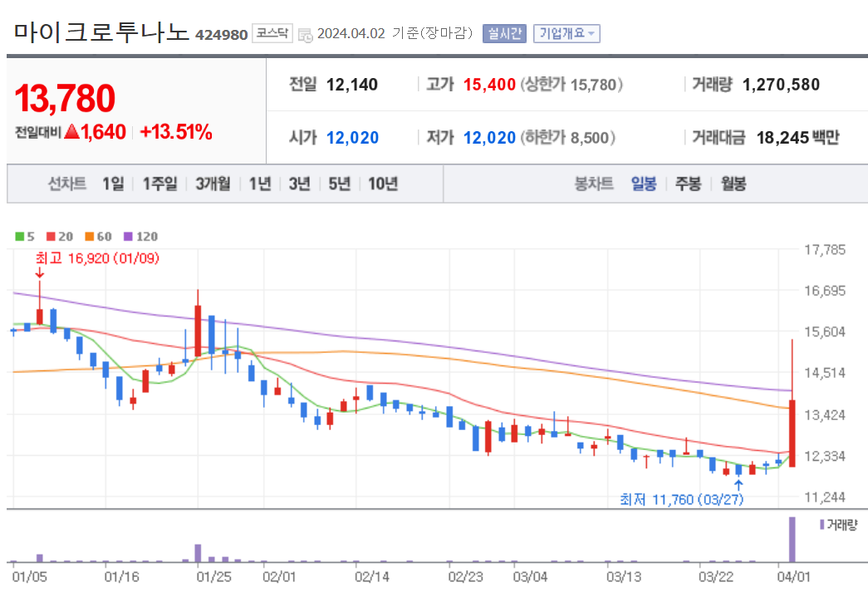
Task: Click the 시가 value 12,020
Action: pos(353,138)
